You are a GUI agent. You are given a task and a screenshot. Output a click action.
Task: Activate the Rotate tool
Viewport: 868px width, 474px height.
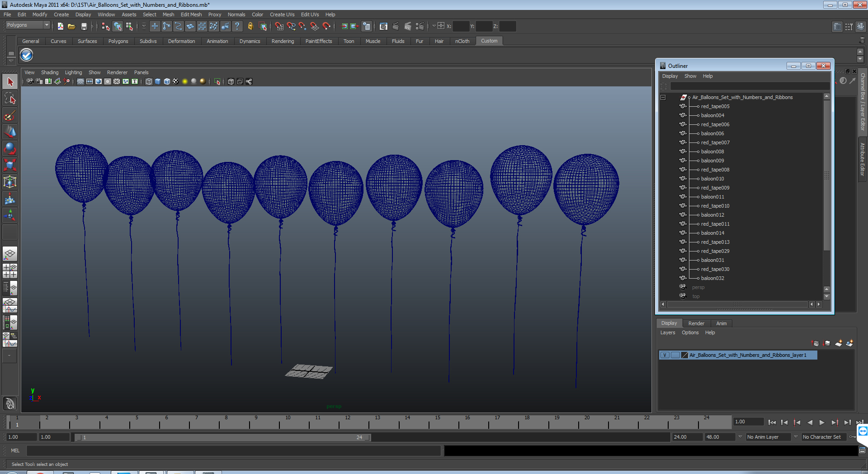pyautogui.click(x=10, y=148)
